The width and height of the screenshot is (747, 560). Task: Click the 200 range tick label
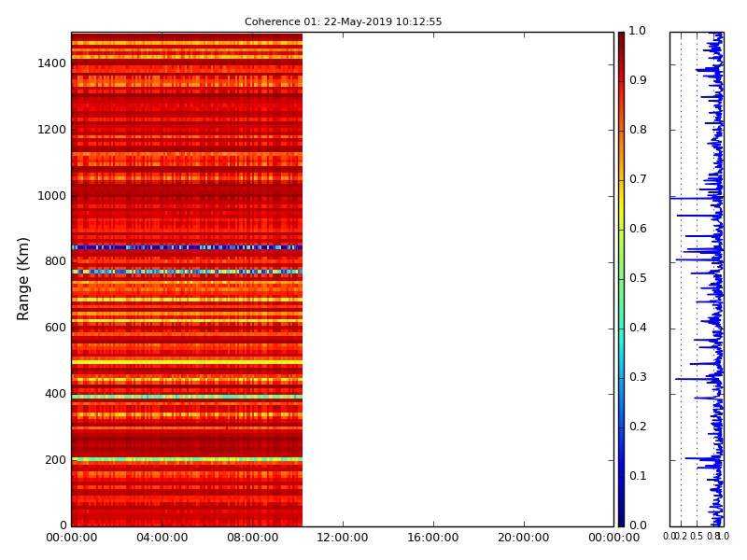[x=55, y=460]
